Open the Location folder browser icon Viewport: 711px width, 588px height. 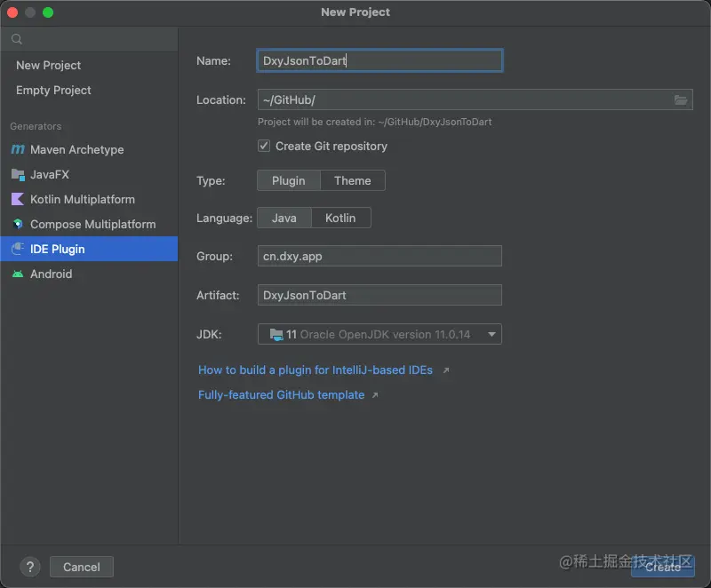[x=681, y=99]
